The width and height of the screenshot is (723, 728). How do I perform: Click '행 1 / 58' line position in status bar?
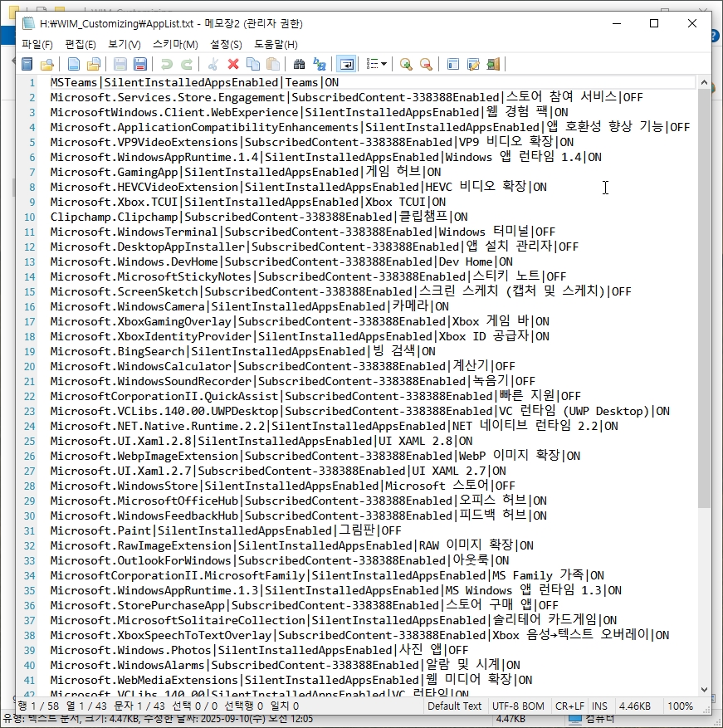click(x=38, y=706)
